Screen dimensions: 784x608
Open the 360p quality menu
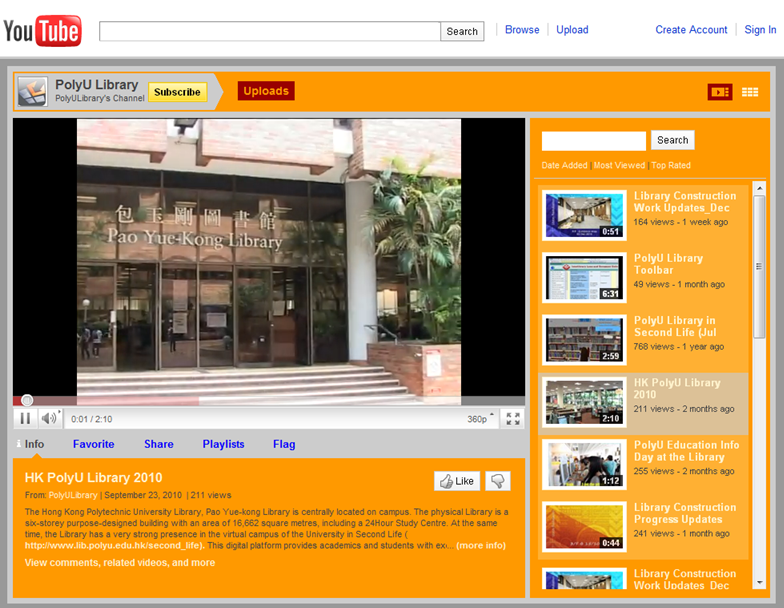click(480, 419)
